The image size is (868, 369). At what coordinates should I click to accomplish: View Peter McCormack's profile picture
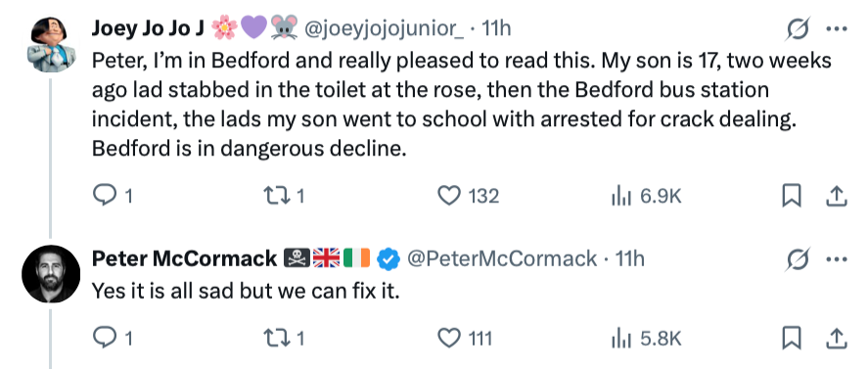point(51,274)
